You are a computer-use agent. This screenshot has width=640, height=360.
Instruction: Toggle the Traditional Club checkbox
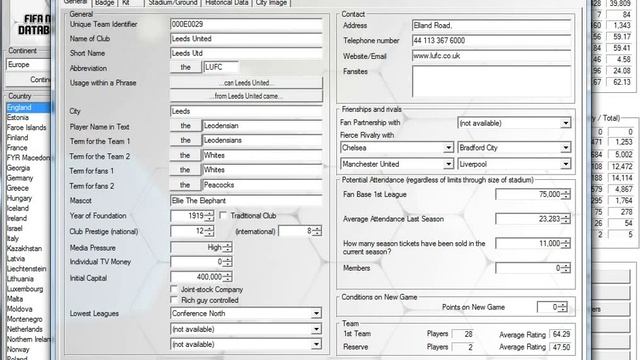coord(223,215)
